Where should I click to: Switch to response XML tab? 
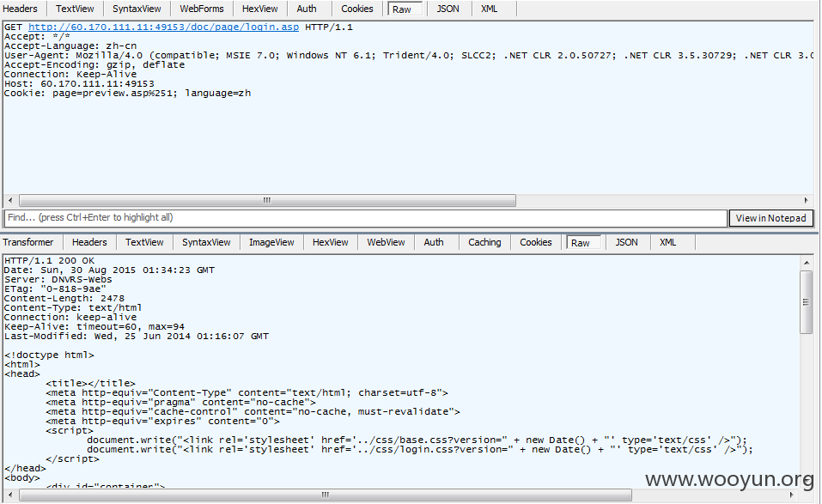(668, 242)
